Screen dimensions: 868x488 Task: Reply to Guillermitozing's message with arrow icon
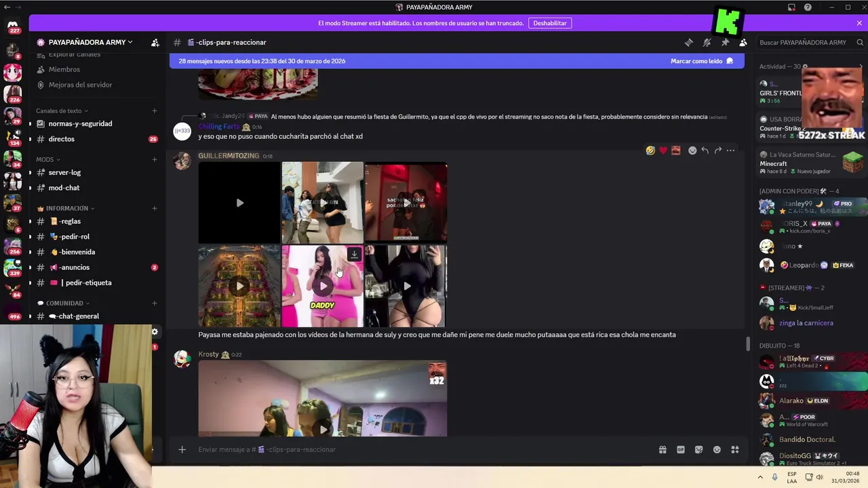click(705, 150)
